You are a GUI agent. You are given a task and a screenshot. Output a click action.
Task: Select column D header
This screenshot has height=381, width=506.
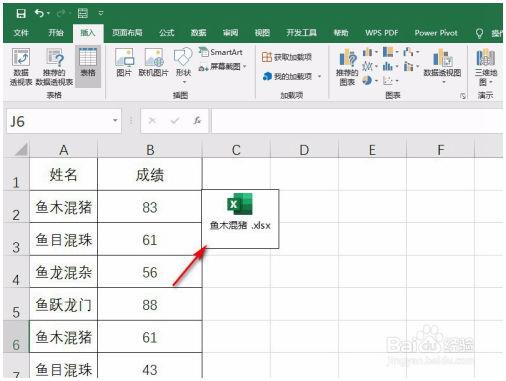pyautogui.click(x=304, y=150)
